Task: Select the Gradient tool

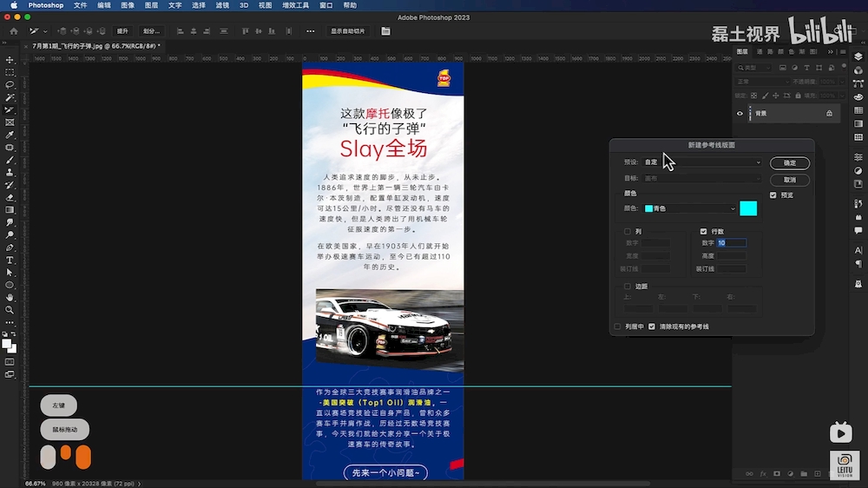Action: [10, 210]
